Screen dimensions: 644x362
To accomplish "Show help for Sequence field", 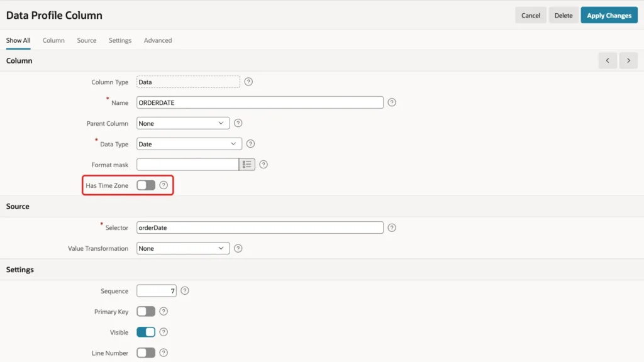I will coord(185,290).
